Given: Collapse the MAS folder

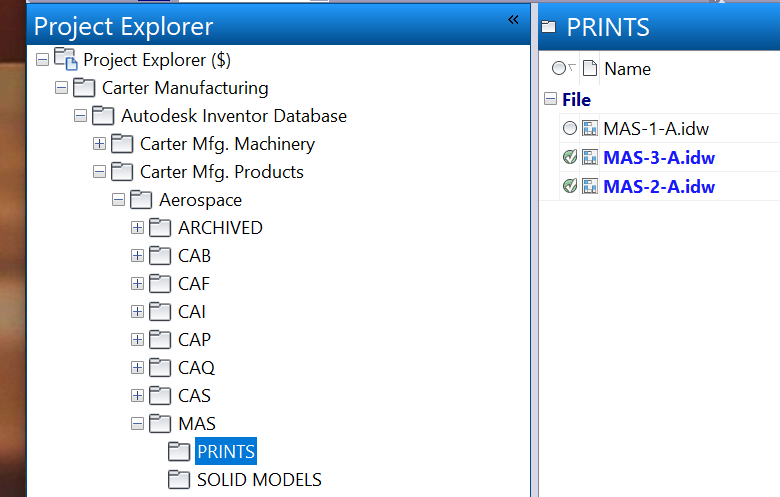Looking at the screenshot, I should pyautogui.click(x=137, y=424).
